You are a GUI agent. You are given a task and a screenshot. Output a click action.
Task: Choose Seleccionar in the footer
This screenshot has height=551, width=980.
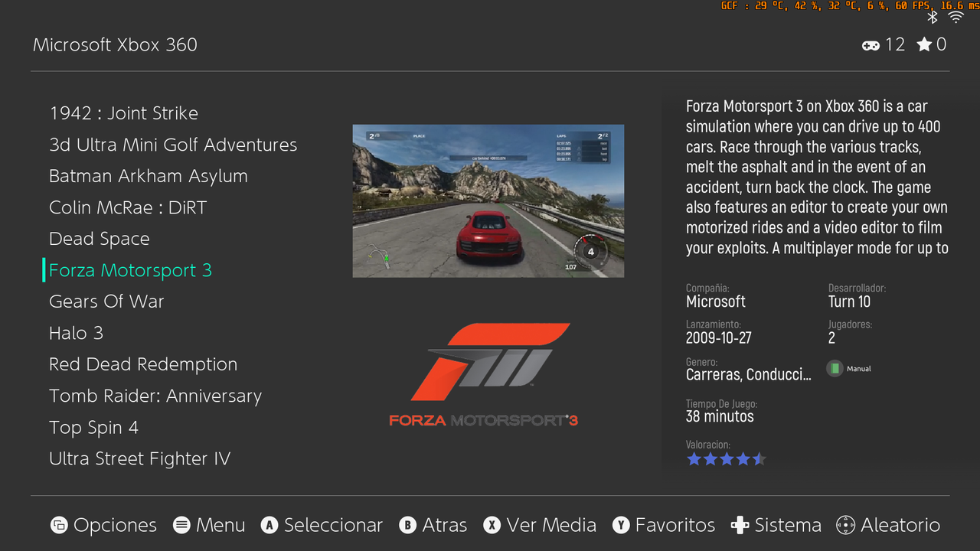[x=333, y=525]
